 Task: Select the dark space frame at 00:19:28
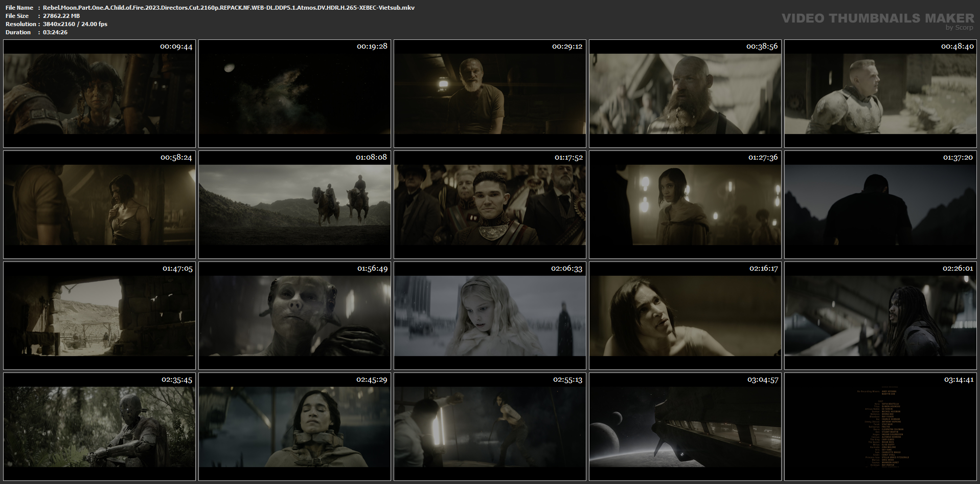click(x=294, y=94)
